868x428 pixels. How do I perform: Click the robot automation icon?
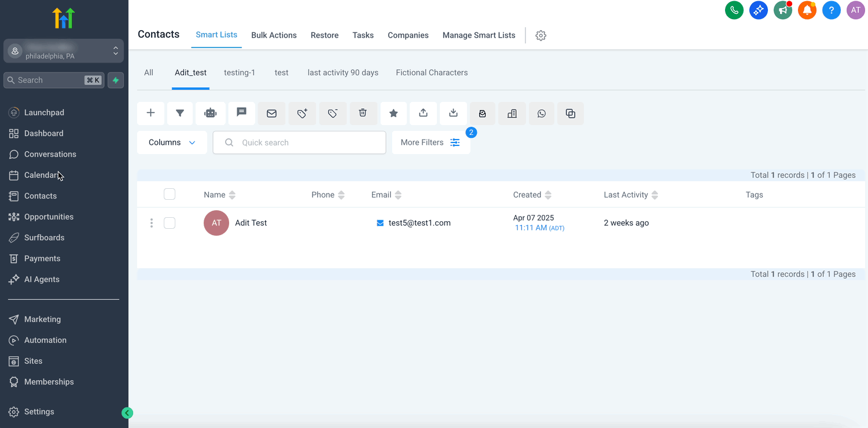211,114
